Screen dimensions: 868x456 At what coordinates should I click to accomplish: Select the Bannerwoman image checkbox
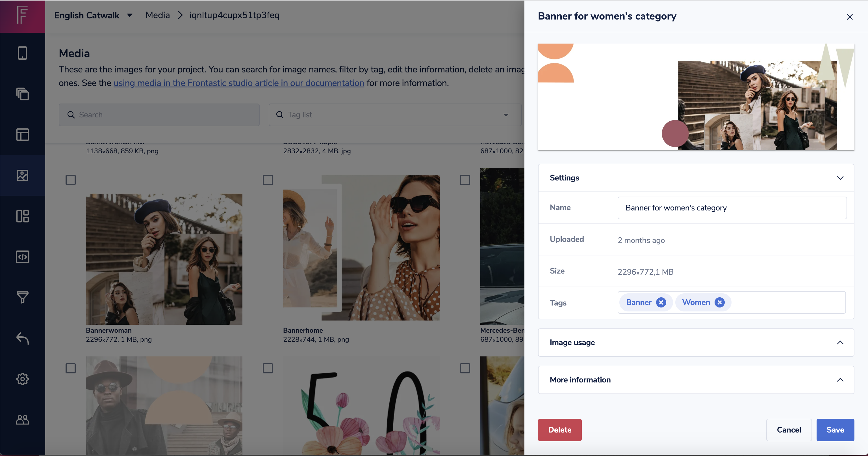[x=70, y=180]
